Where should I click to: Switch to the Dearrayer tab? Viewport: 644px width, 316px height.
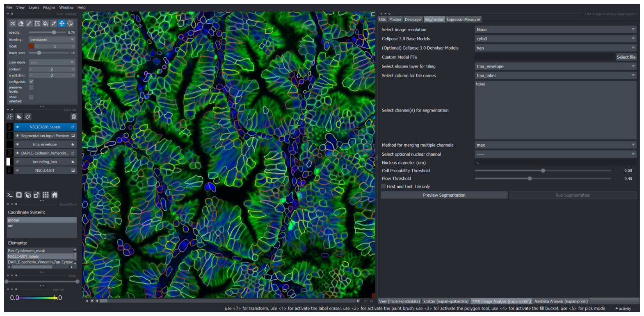click(x=413, y=19)
